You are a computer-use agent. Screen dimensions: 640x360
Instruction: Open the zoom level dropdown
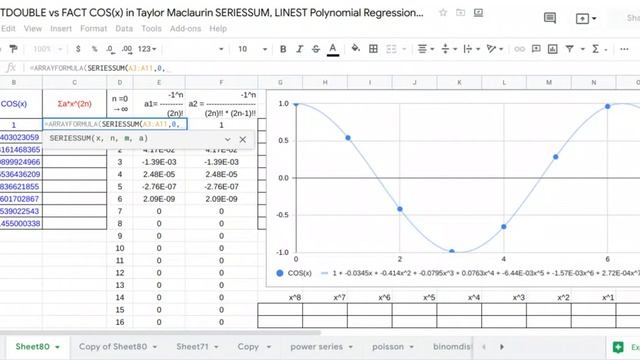point(47,49)
